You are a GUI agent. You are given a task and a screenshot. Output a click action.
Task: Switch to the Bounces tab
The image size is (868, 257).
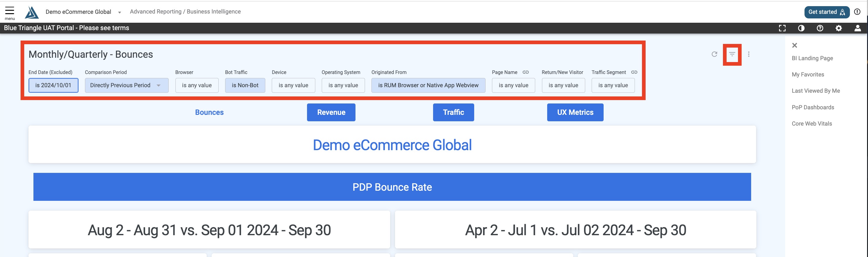(209, 112)
